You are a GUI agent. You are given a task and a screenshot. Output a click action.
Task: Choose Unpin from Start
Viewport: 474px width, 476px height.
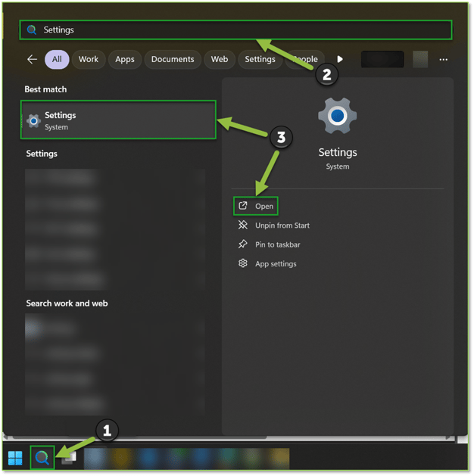pos(282,226)
